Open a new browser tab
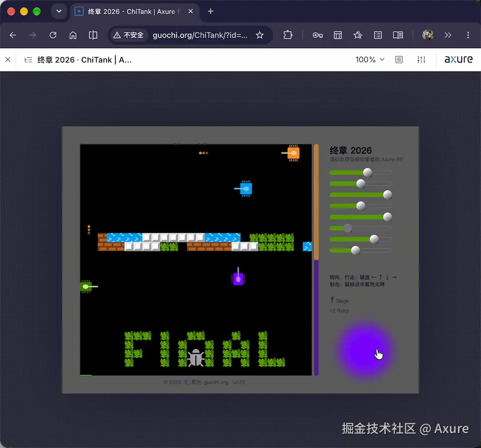 click(210, 12)
